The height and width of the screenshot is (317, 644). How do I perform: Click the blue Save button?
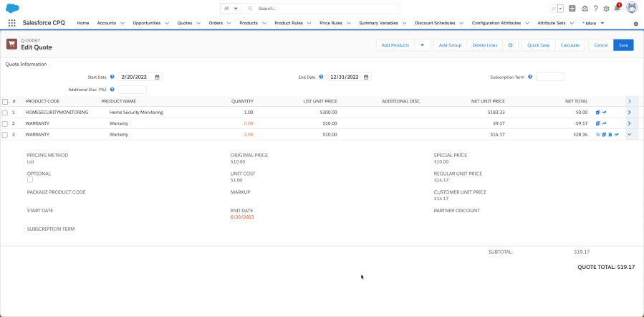click(x=623, y=45)
